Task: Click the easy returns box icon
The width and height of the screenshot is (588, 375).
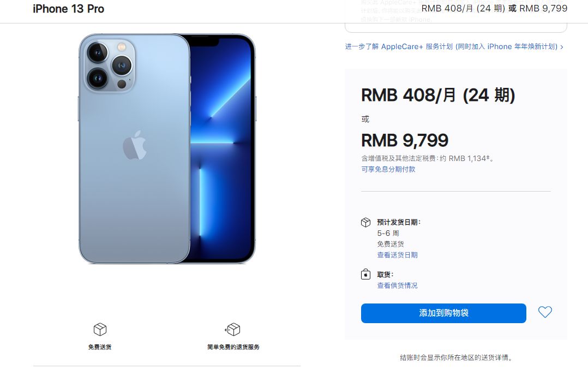Action: (233, 329)
